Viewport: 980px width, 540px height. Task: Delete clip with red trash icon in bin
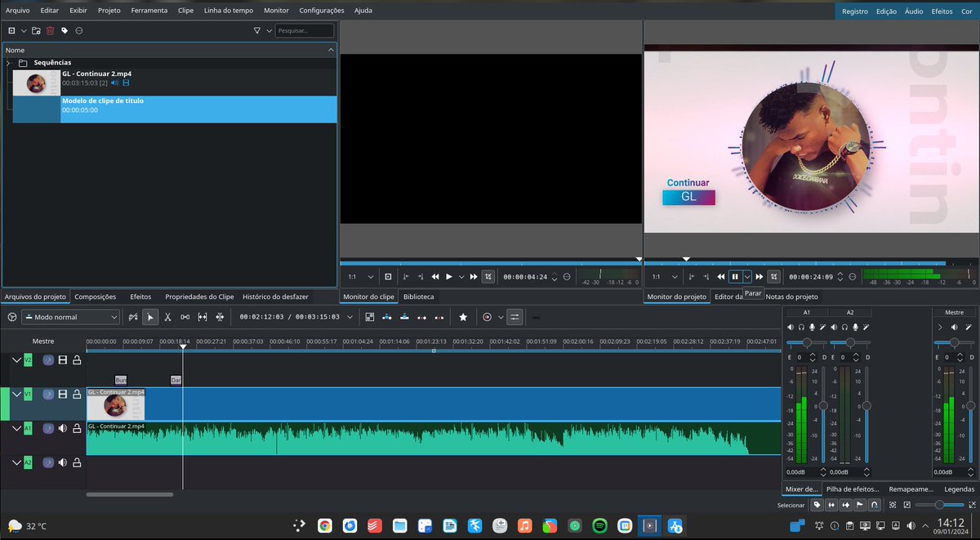pyautogui.click(x=50, y=30)
